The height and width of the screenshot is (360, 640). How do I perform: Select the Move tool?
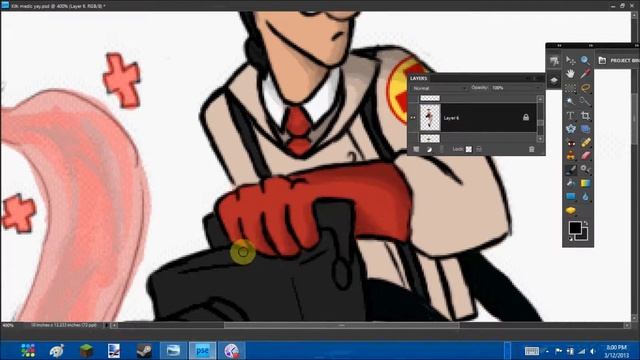[x=571, y=61]
